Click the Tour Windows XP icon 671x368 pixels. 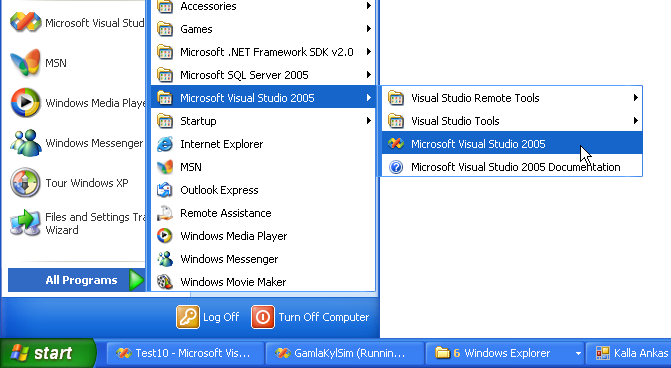coord(25,183)
